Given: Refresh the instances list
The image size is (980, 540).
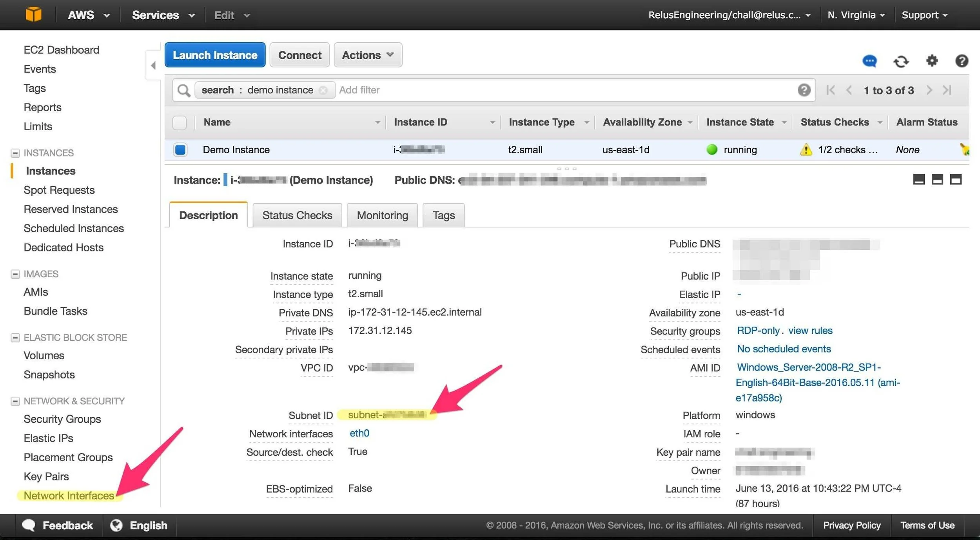Looking at the screenshot, I should click(x=901, y=61).
